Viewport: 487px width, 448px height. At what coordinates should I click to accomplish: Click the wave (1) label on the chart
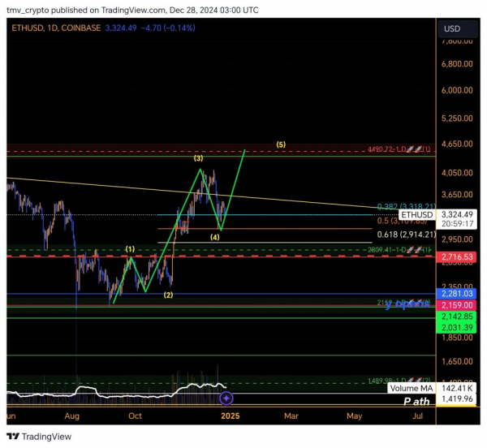click(x=129, y=248)
